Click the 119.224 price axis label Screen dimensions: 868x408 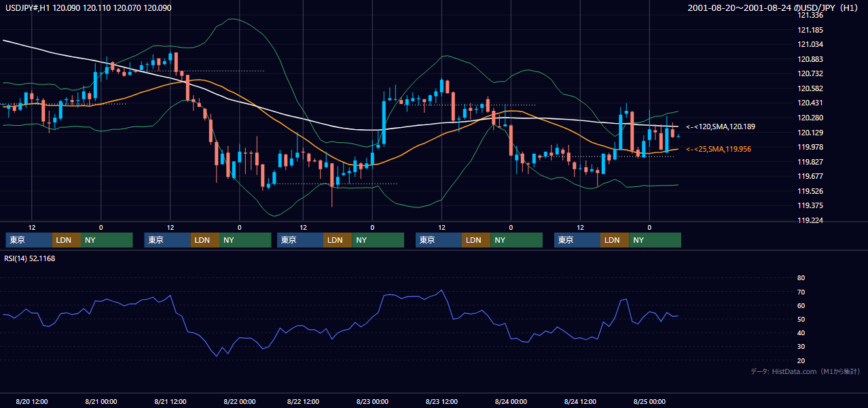coord(810,220)
